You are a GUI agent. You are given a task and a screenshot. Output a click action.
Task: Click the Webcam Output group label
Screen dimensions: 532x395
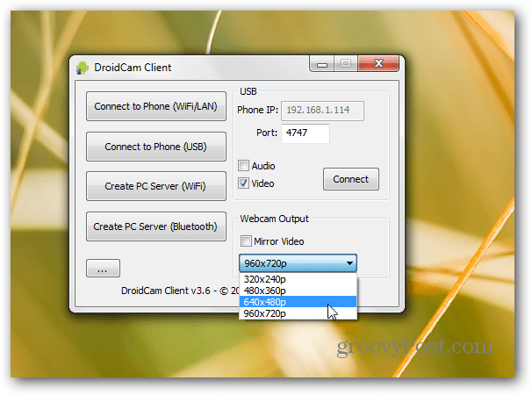click(275, 219)
